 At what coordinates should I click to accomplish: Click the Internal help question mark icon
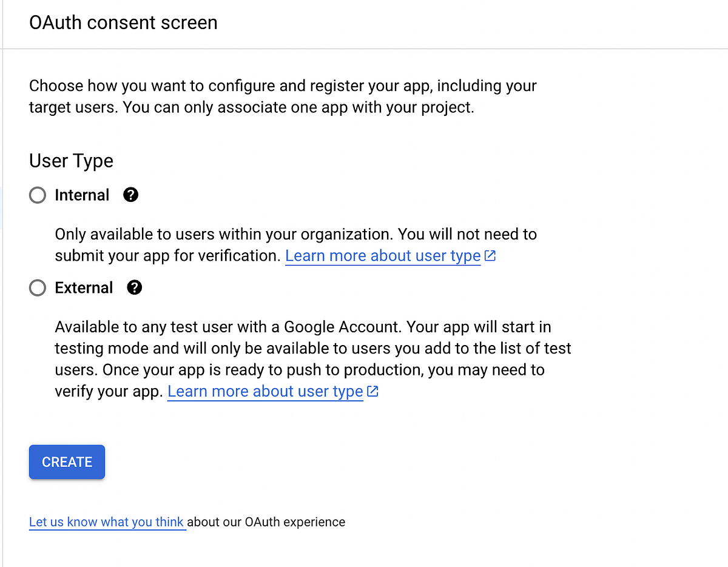pyautogui.click(x=130, y=195)
